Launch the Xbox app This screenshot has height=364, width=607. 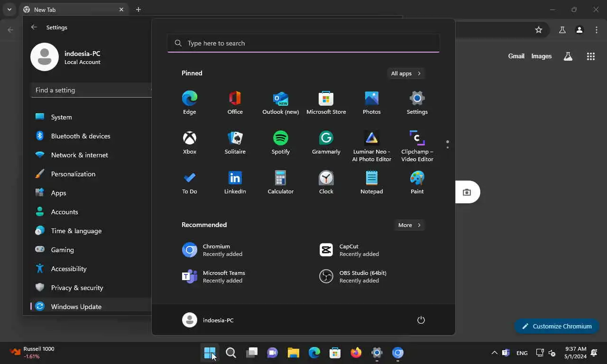coord(189,143)
